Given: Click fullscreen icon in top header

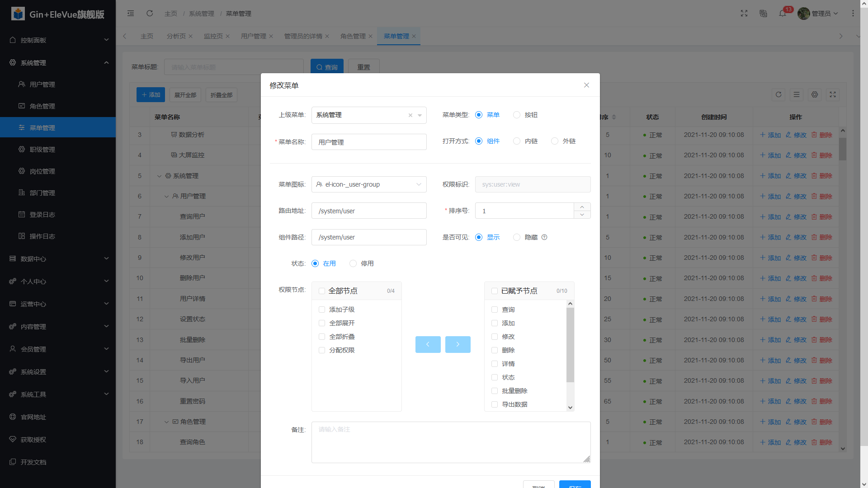Looking at the screenshot, I should click(x=744, y=14).
